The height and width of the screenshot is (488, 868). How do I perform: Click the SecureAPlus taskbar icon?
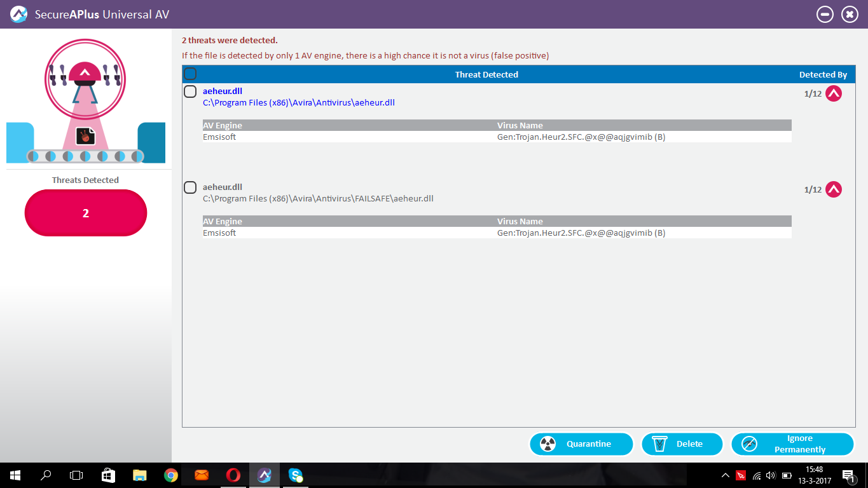click(264, 475)
